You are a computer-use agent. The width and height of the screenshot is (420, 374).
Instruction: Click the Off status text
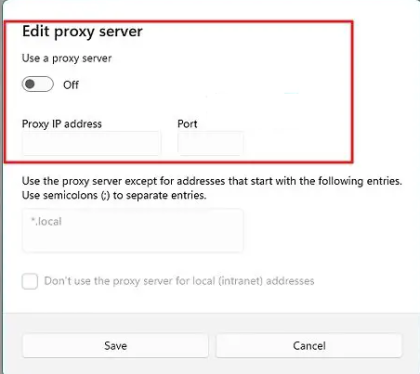[x=71, y=85]
